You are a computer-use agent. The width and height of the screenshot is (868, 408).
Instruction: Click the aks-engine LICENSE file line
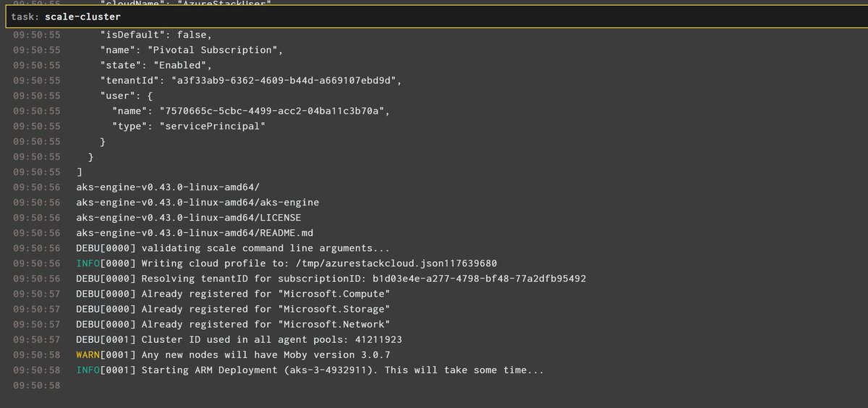189,218
